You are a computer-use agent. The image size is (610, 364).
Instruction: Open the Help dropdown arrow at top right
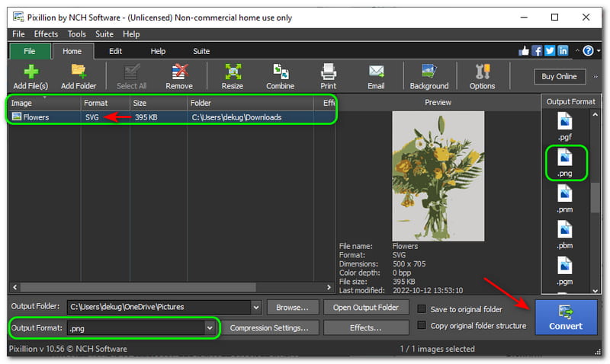point(597,51)
